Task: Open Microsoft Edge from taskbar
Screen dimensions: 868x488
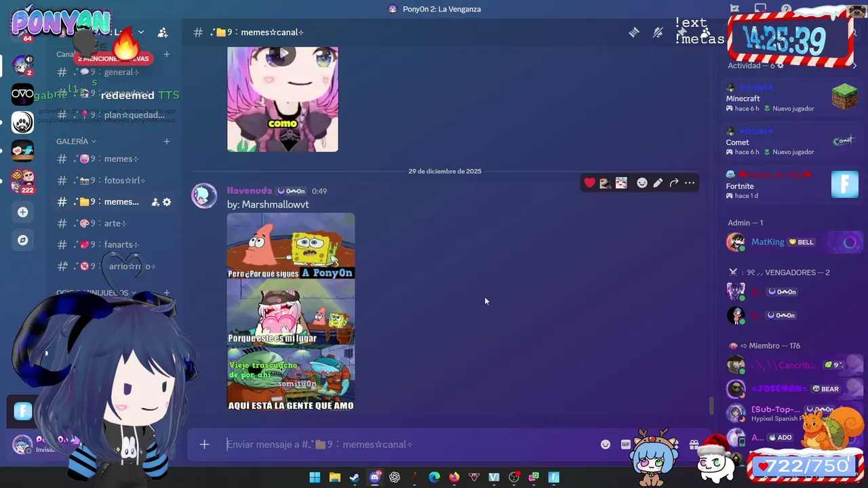Action: [x=434, y=477]
